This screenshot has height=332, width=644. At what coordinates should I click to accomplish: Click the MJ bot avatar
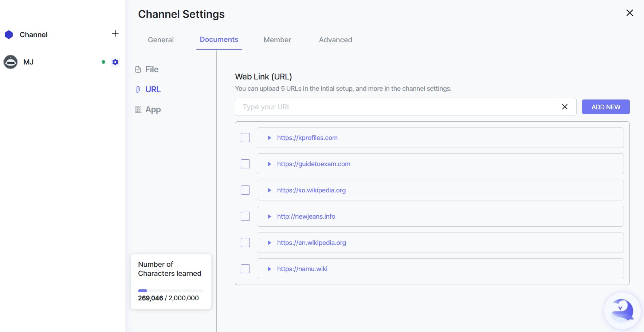tap(11, 62)
